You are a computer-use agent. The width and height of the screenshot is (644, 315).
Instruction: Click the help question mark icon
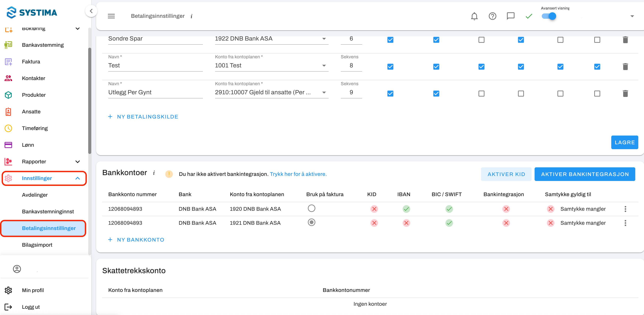tap(492, 16)
